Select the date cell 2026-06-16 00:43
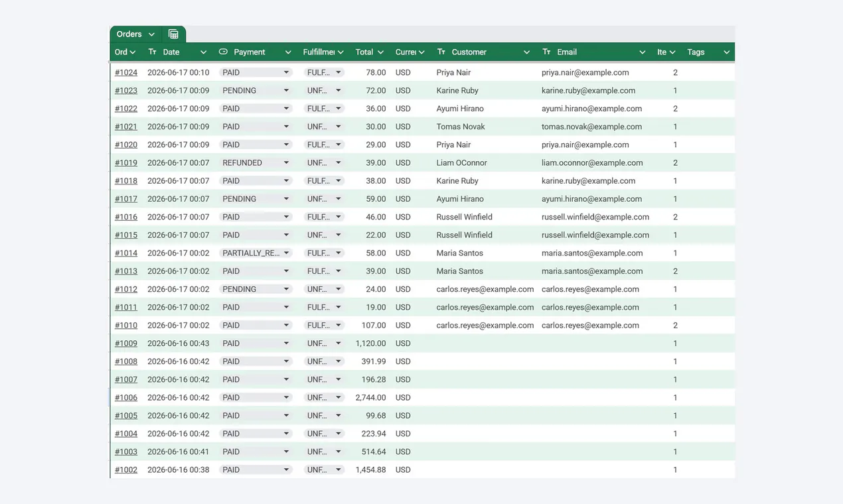The width and height of the screenshot is (843, 504). pos(178,344)
